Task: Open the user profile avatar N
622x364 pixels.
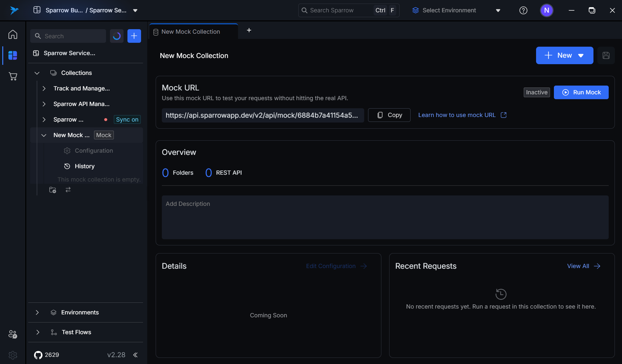Action: (546, 10)
